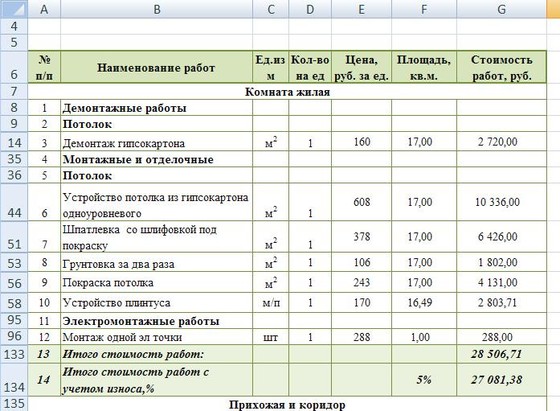Click the 'Ед.изм' header cell

270,67
